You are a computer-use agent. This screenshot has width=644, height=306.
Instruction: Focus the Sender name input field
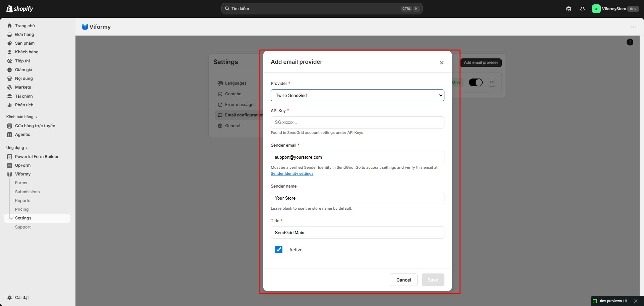click(357, 198)
